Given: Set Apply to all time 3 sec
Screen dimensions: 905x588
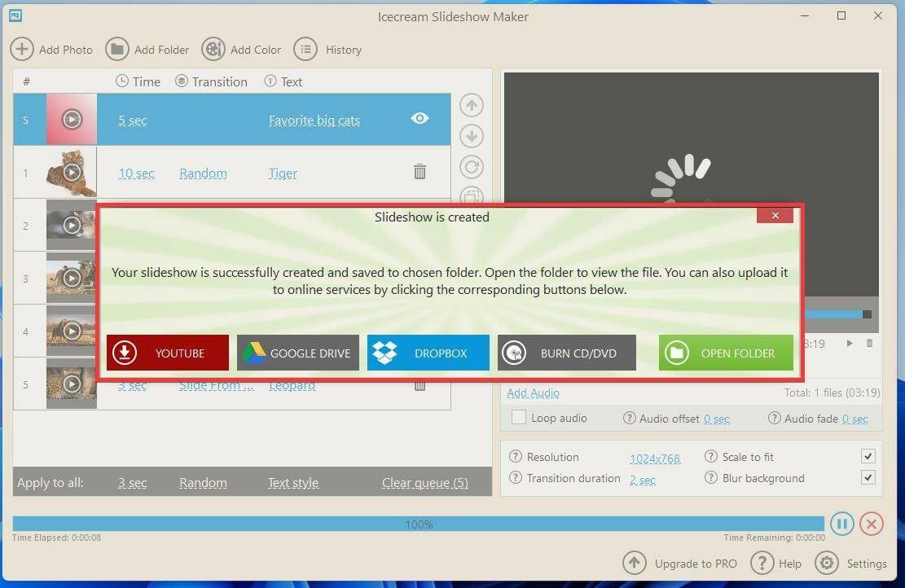Looking at the screenshot, I should point(132,482).
